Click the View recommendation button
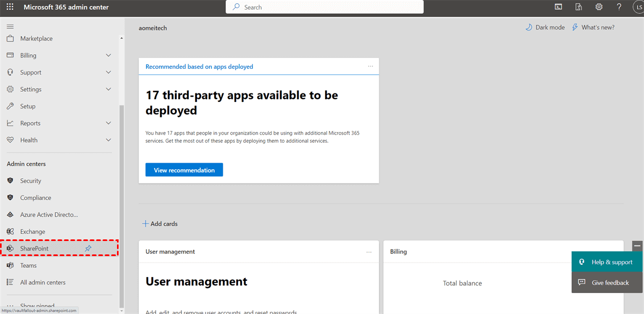This screenshot has width=644, height=314. pyautogui.click(x=184, y=170)
